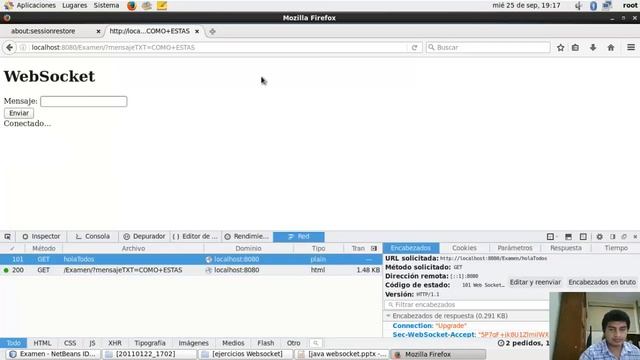The image size is (640, 360).
Task: Filter network requests by Medios
Action: click(233, 343)
